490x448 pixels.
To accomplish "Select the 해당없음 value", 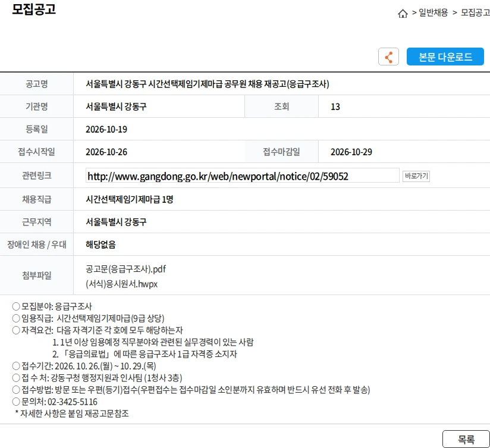I will click(100, 244).
